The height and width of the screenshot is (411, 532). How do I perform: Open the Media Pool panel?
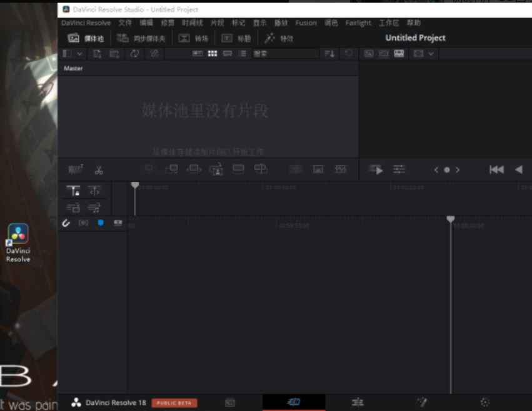[84, 37]
